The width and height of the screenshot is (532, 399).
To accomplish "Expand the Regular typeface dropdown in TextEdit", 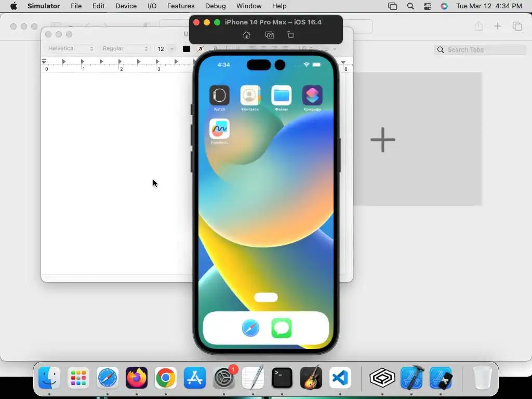I will pos(125,48).
